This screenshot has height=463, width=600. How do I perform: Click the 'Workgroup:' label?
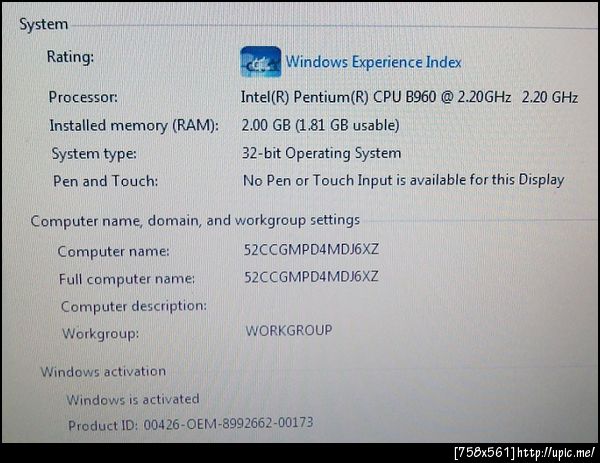point(101,334)
